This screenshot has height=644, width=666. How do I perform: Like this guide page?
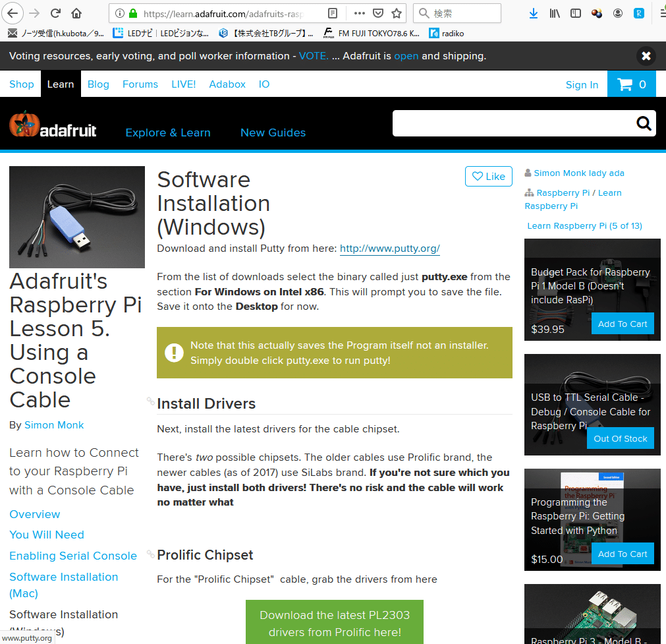pyautogui.click(x=488, y=177)
